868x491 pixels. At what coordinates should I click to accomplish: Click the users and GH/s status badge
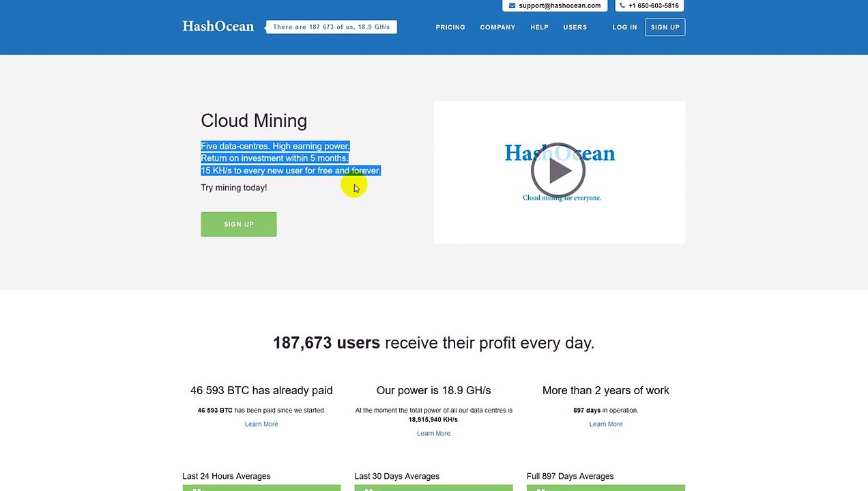331,27
